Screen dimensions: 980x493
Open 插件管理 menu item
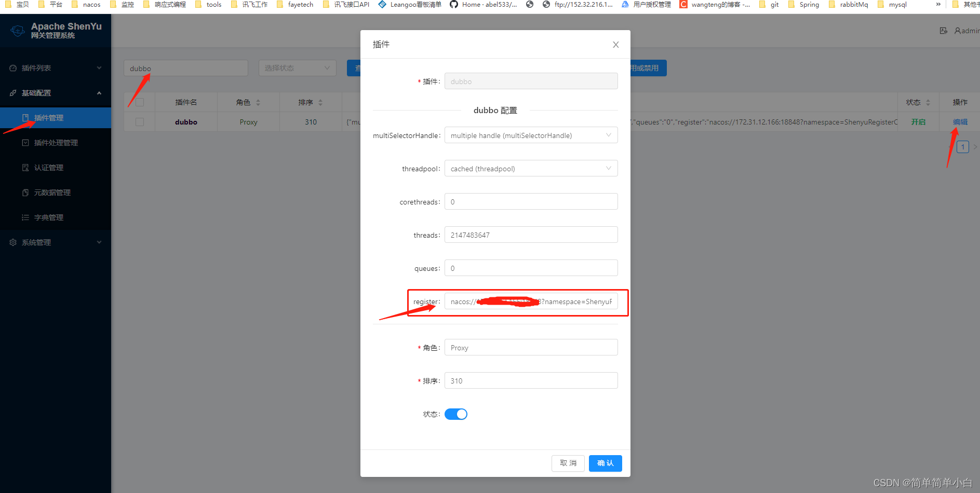pyautogui.click(x=56, y=118)
